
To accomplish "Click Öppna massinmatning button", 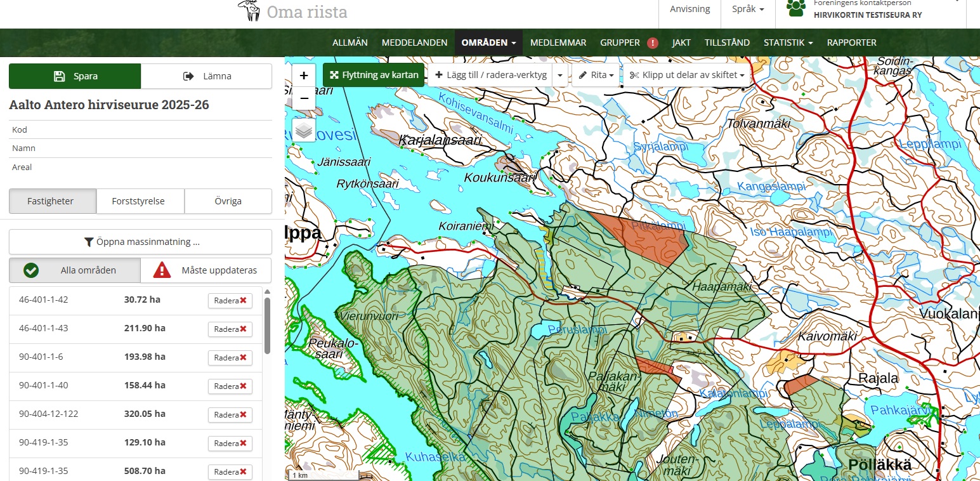I will 140,242.
